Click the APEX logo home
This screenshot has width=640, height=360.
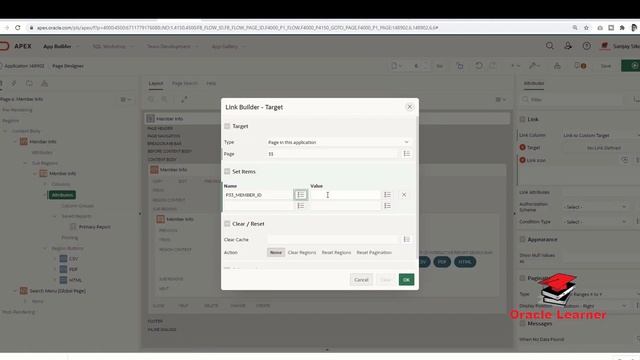click(x=16, y=46)
